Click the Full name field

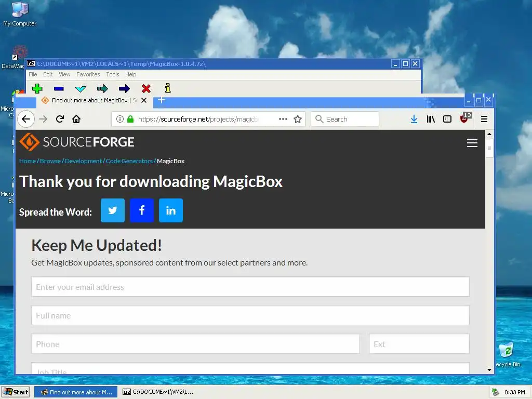point(250,315)
